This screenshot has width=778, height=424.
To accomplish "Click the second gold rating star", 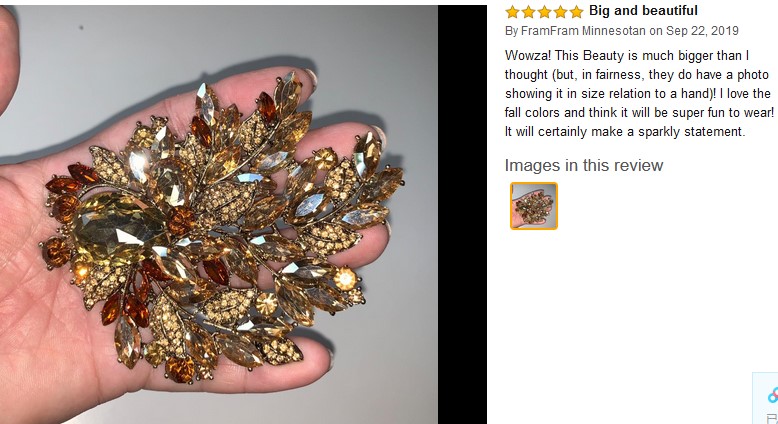I will 528,11.
